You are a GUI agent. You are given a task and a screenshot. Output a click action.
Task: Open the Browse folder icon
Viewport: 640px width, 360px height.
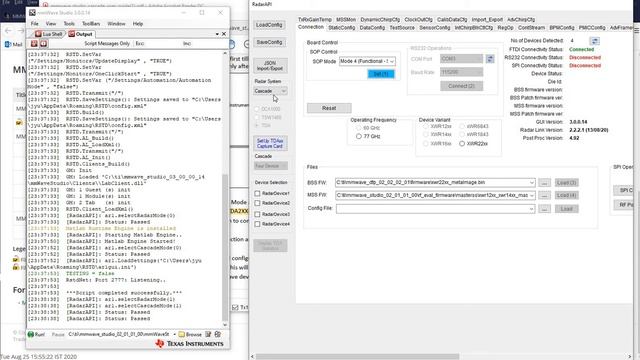pos(181,334)
